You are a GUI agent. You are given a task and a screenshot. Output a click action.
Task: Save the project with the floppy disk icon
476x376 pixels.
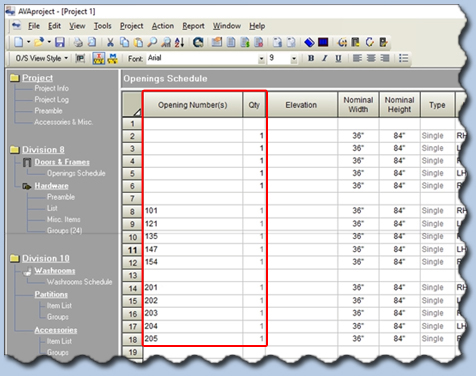click(x=60, y=42)
